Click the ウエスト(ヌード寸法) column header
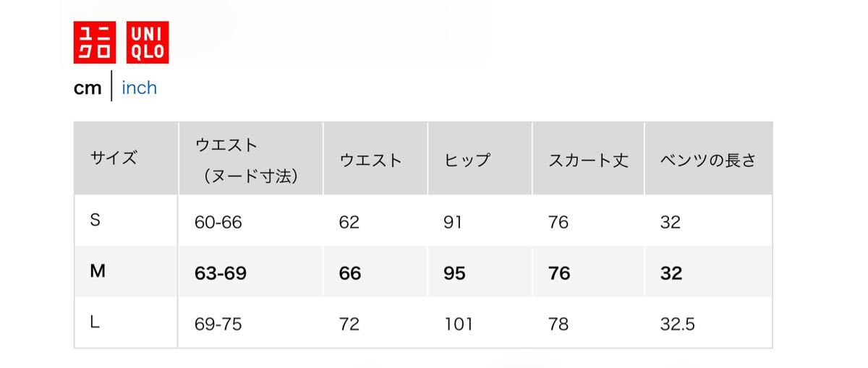Screen dimensions: 868x368 click(246, 160)
